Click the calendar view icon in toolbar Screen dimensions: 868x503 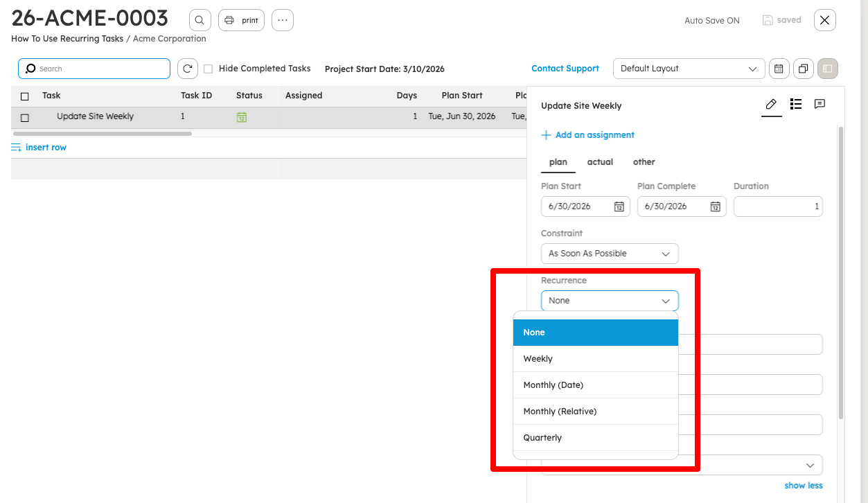(779, 69)
